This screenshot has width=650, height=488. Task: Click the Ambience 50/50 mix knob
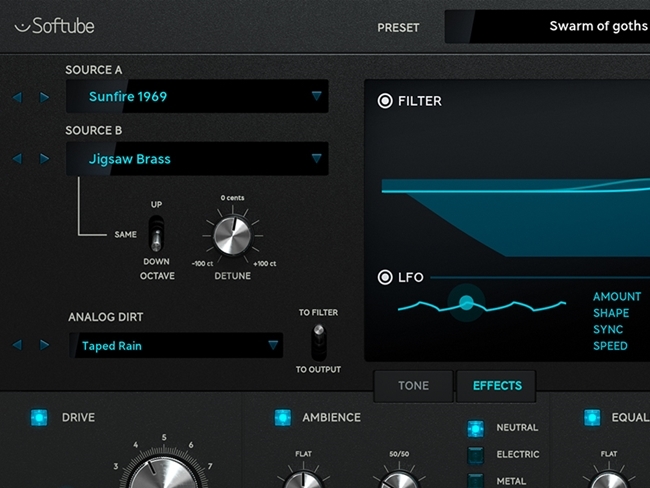coord(399,480)
